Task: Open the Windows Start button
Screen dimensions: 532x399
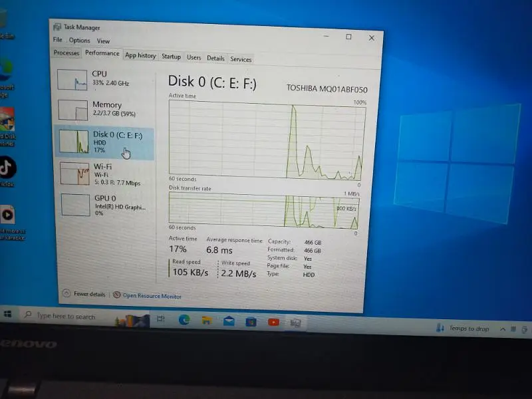Action: pos(7,315)
